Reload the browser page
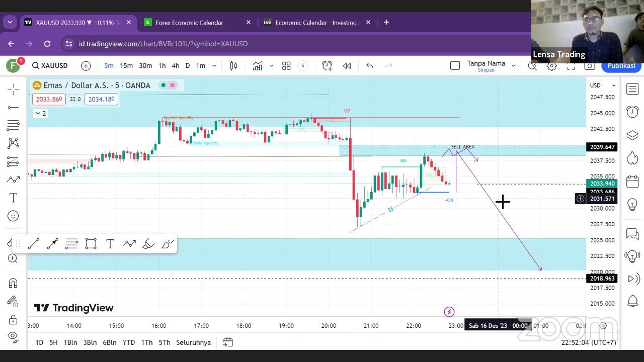Screen dimensions: 644x362 [47, 44]
